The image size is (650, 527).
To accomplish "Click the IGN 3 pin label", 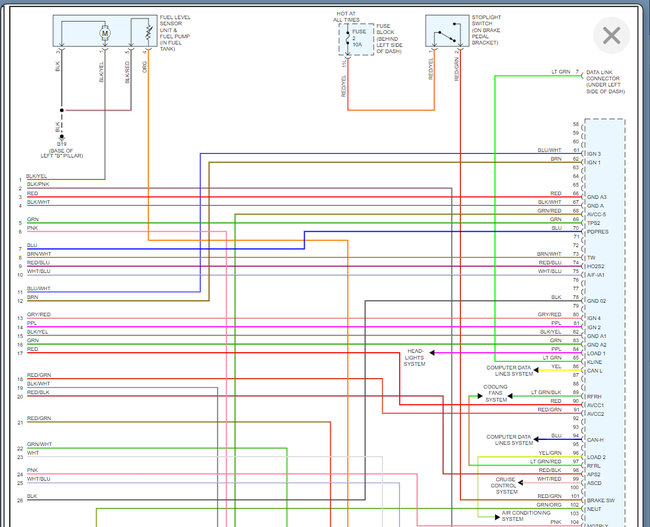I will 595,154.
